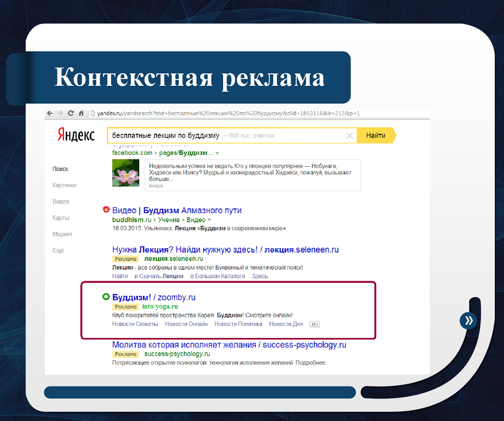The height and width of the screenshot is (421, 504).
Task: Open the Буддизм! / zoomby.ru ad title
Action: point(154,298)
